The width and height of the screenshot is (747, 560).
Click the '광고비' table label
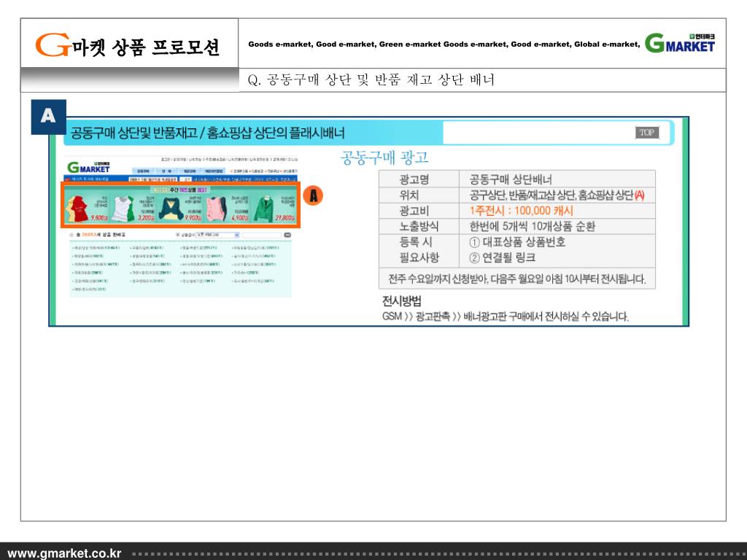coord(414,211)
